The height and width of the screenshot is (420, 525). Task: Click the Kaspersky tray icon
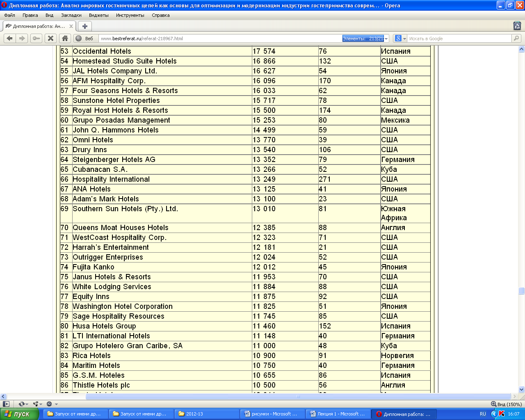[x=502, y=414]
